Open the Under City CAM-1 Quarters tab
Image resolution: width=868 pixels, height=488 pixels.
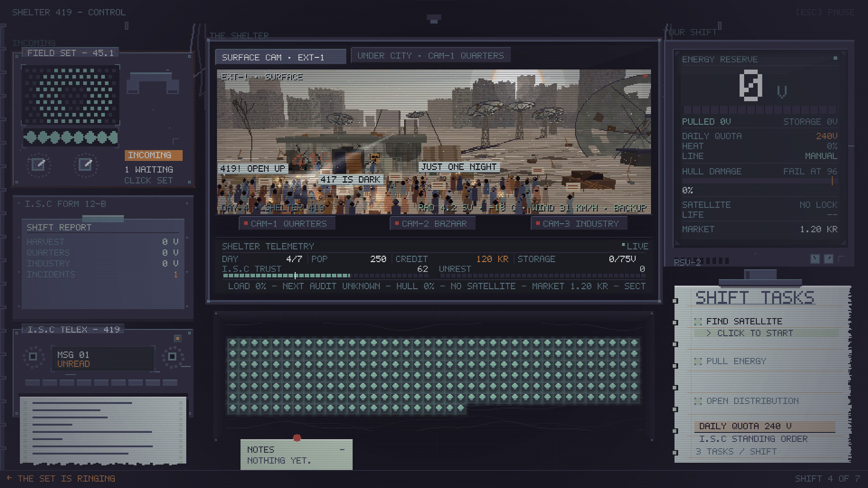[x=431, y=56]
